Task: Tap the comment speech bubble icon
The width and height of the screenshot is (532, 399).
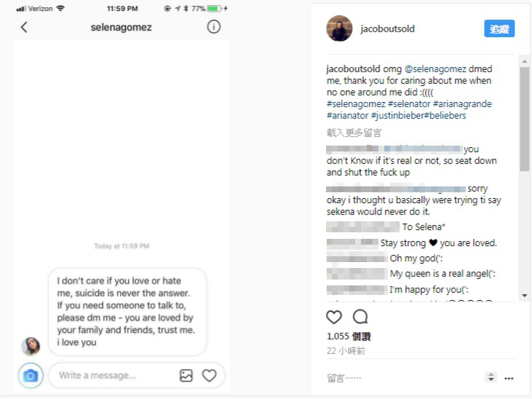Action: click(360, 317)
